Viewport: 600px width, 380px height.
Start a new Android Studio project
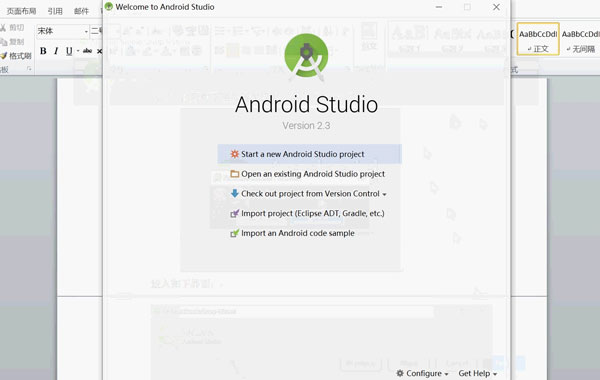309,154
